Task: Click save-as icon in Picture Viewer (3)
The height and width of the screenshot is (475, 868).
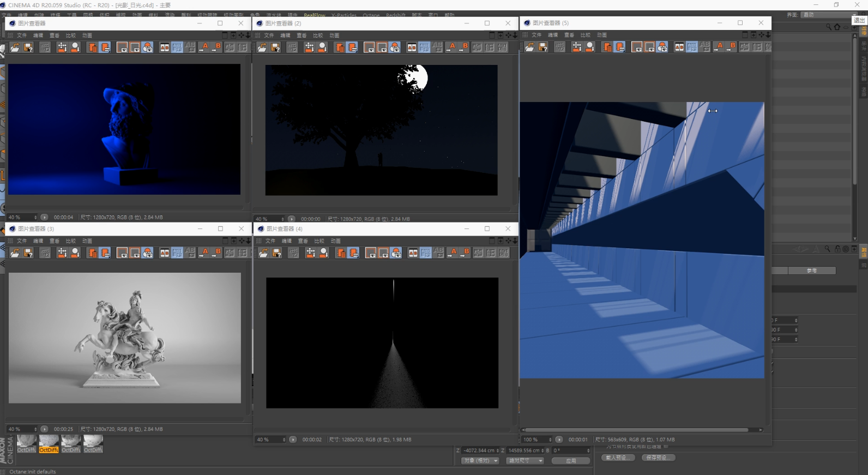Action: tap(28, 253)
